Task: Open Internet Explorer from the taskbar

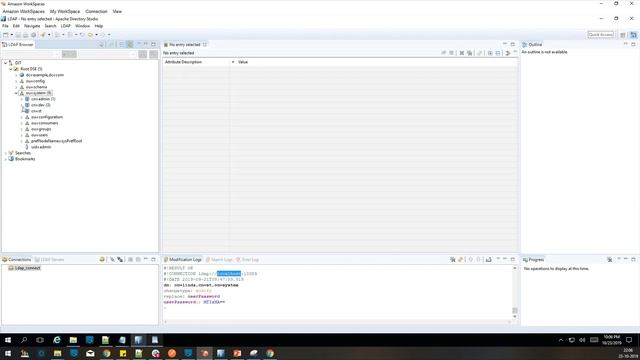Action: [57, 340]
